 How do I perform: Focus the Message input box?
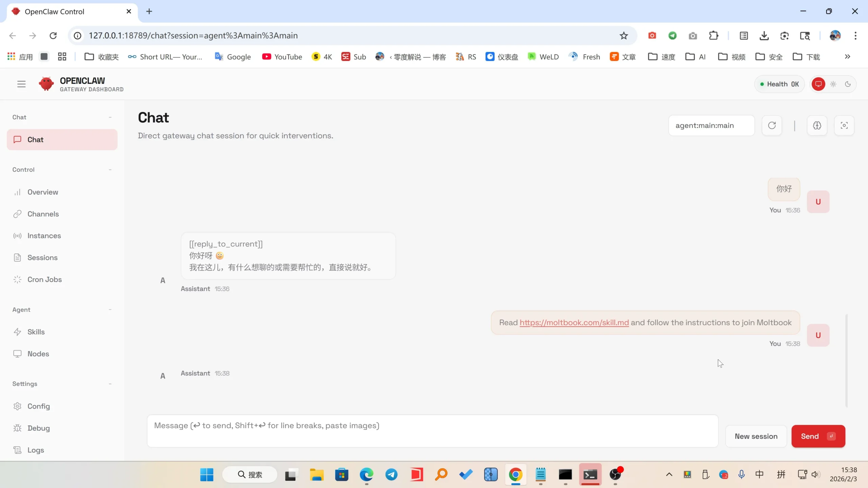[432, 431]
